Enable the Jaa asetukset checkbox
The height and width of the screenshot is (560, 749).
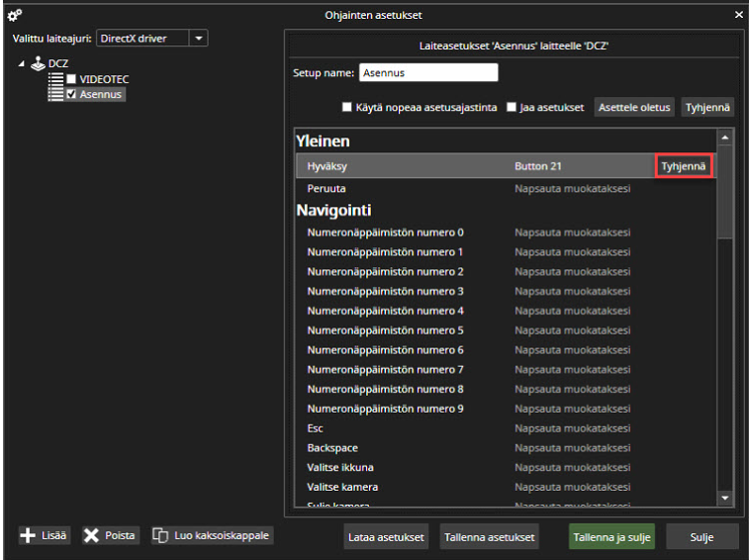click(x=512, y=108)
